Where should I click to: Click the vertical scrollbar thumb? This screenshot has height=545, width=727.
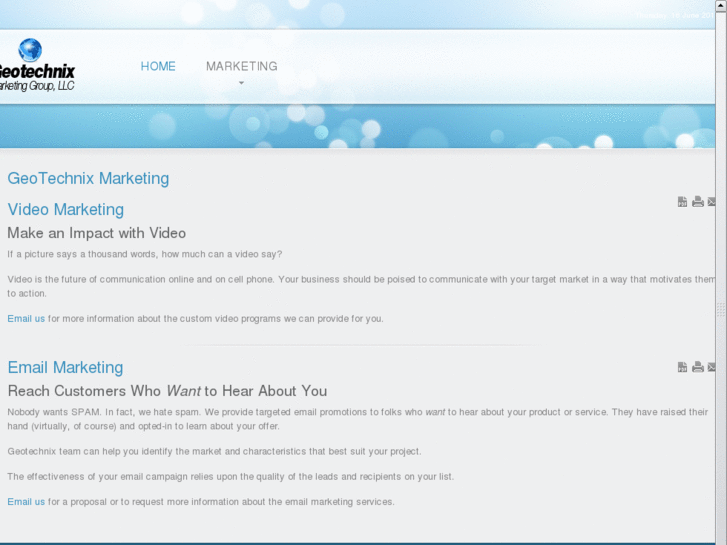[x=721, y=310]
